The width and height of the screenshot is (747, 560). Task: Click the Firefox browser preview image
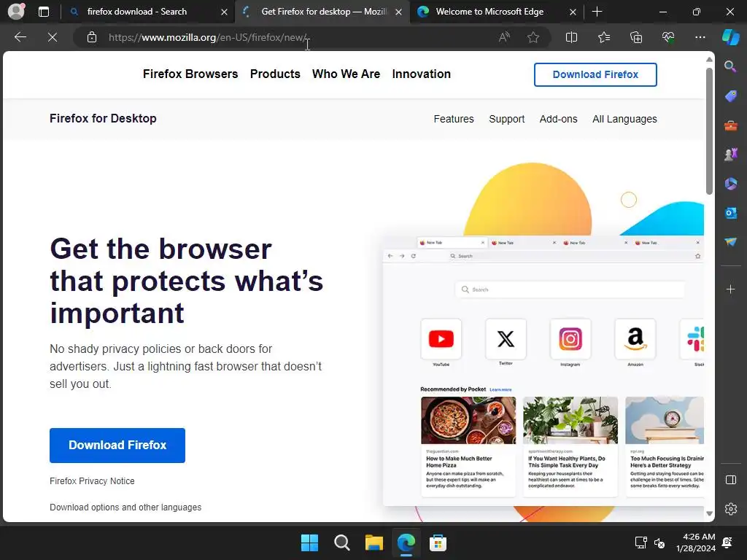point(543,371)
